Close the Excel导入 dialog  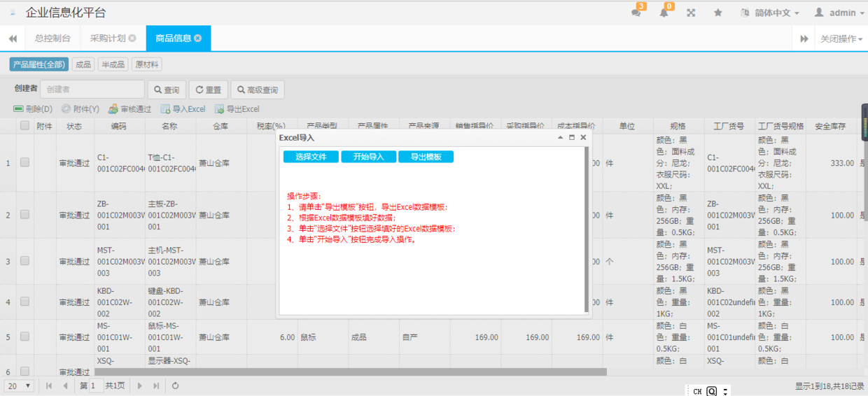pos(583,138)
